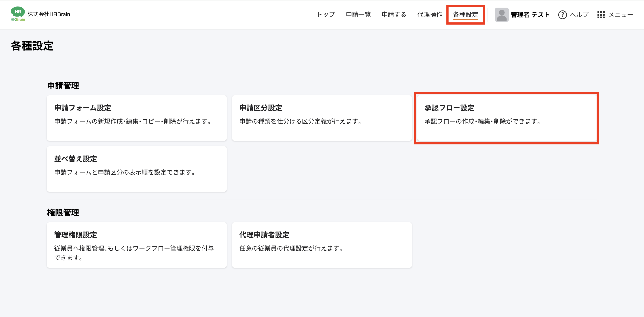Click the 管理者 テスト user name
This screenshot has height=317, width=644.
(530, 15)
